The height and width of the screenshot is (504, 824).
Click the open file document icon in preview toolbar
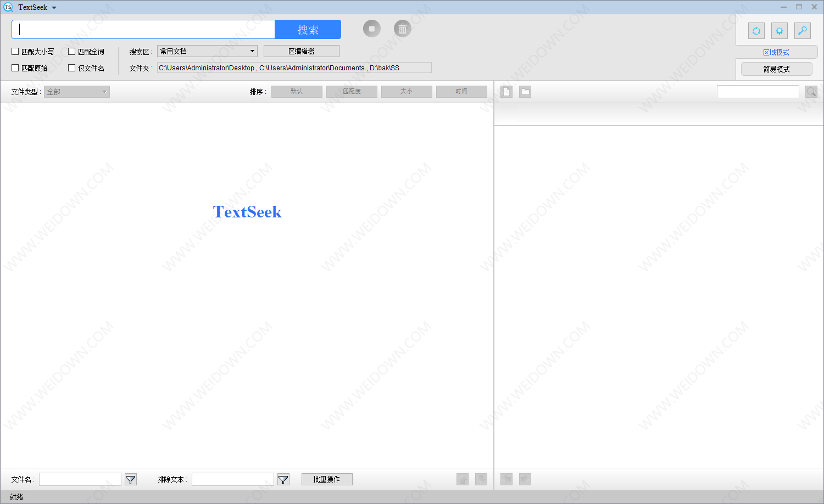coord(506,92)
